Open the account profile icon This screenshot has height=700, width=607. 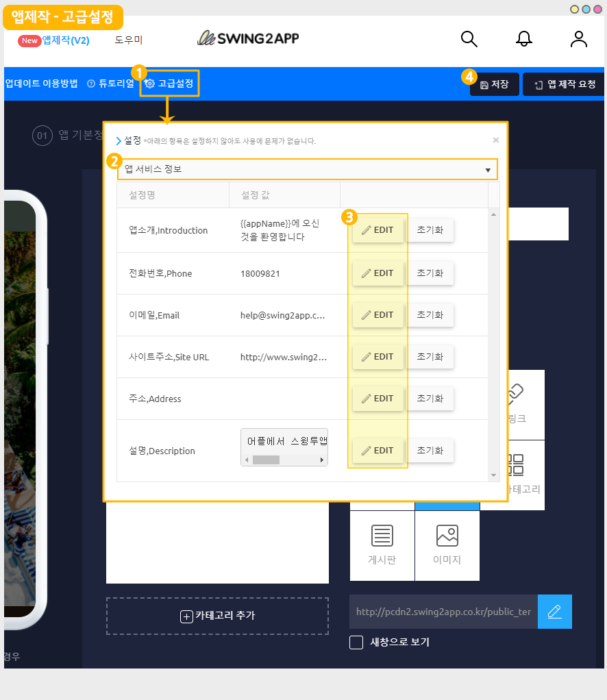[x=578, y=39]
